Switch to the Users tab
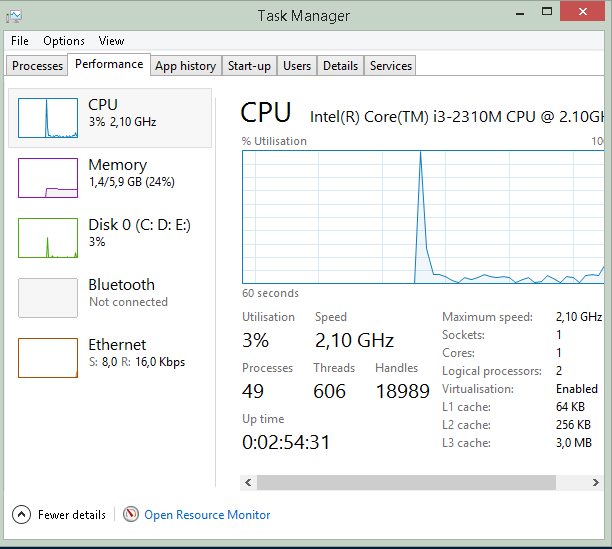612x549 pixels. click(x=297, y=66)
